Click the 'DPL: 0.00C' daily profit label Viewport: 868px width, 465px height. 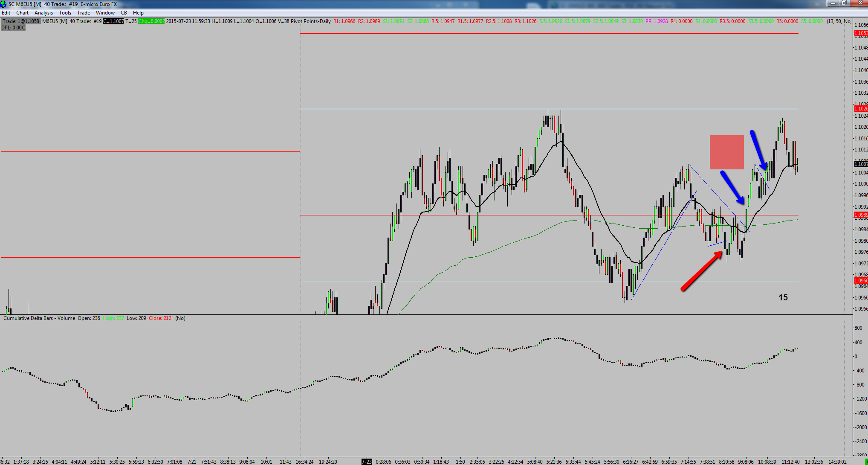(x=13, y=28)
